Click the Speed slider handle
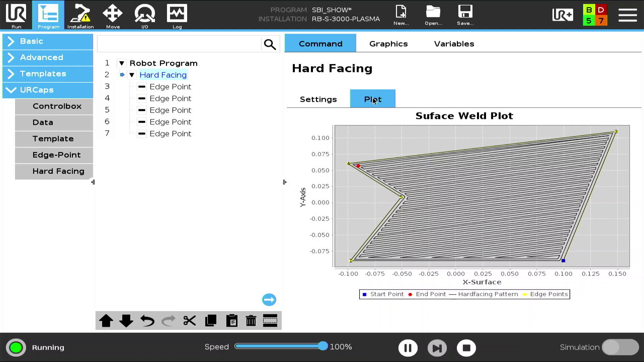The image size is (644, 362). [x=323, y=346]
